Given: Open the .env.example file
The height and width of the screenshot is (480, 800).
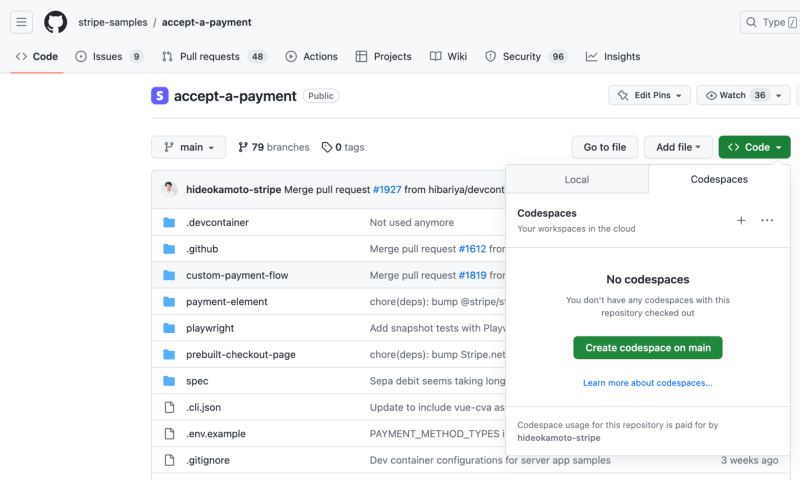Looking at the screenshot, I should click(216, 434).
